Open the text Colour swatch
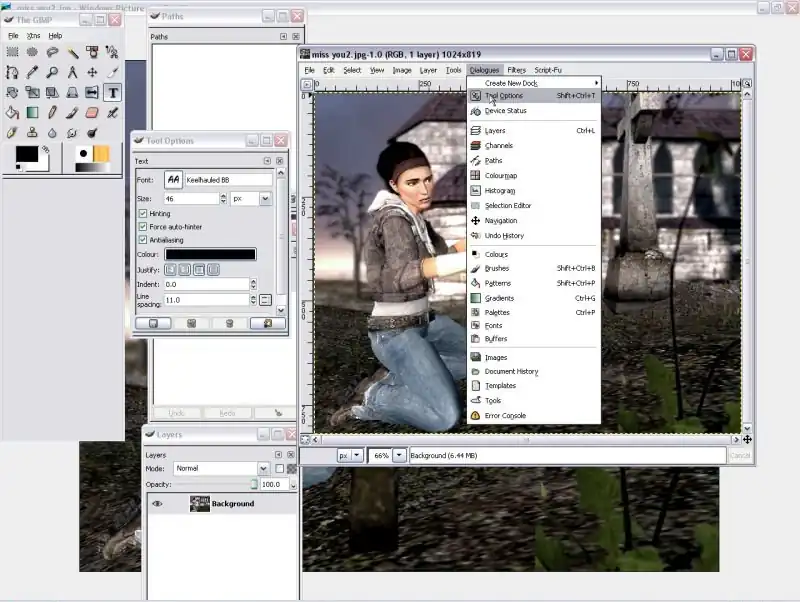Screen dimensions: 800x602 click(x=210, y=255)
